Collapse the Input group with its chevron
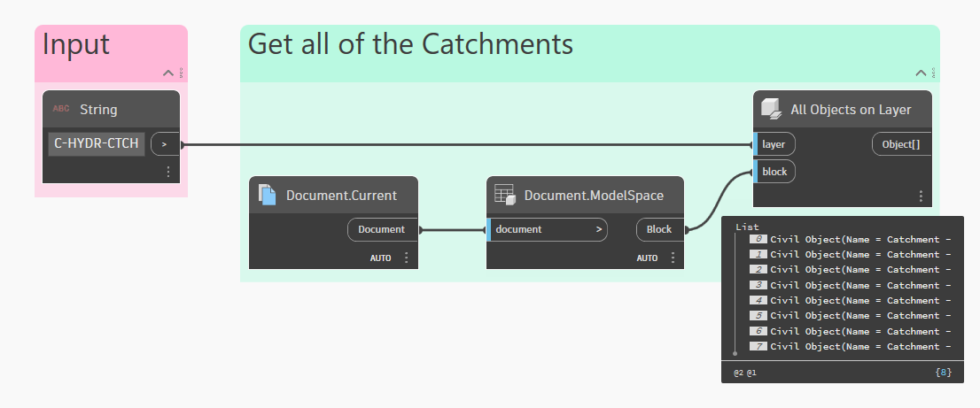This screenshot has height=408, width=980. click(x=168, y=73)
